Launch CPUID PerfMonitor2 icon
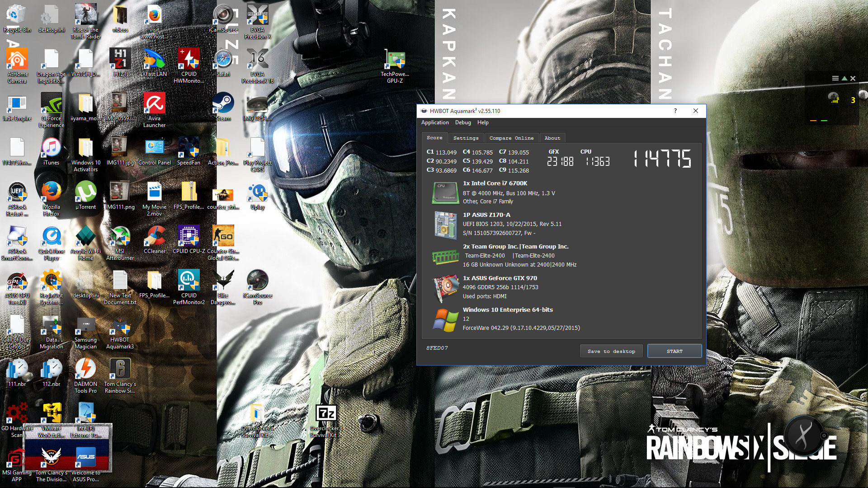The height and width of the screenshot is (488, 868). (x=189, y=287)
